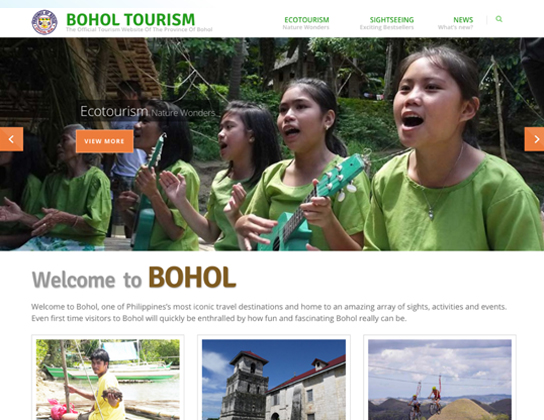The image size is (544, 420).
Task: Click the welcome paragraph text
Action: [x=269, y=312]
